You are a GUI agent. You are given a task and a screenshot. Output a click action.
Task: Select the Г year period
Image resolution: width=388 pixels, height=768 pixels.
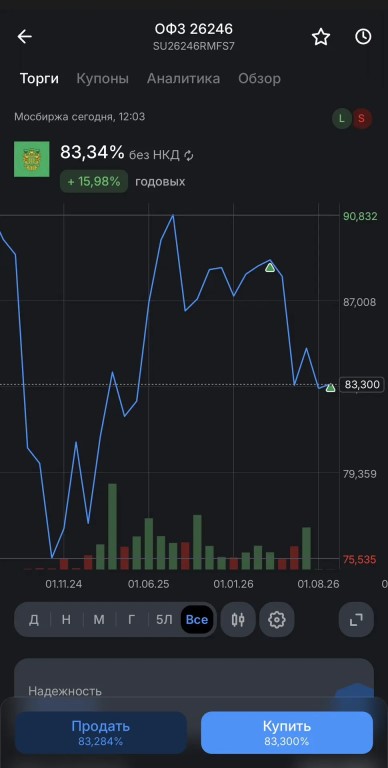click(x=131, y=620)
